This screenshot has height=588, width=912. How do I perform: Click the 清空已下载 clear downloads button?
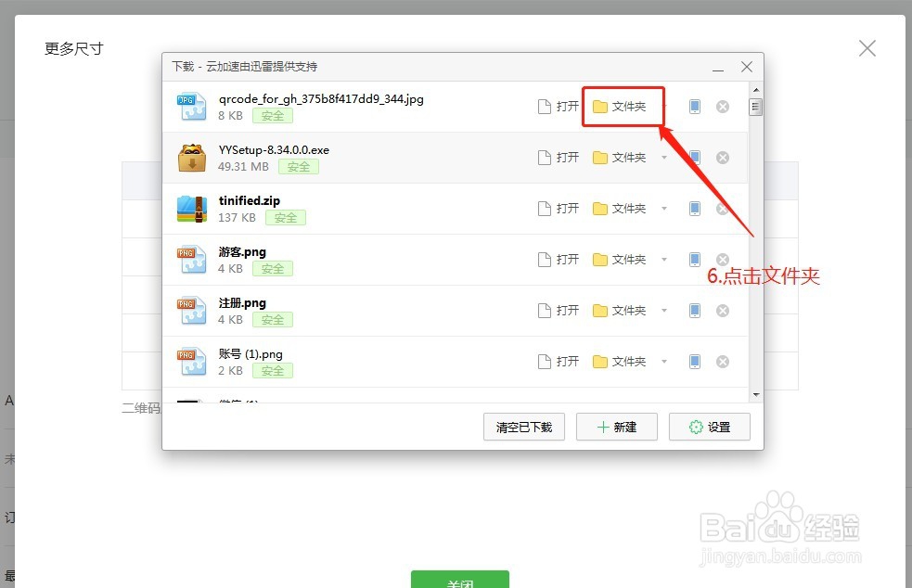(523, 427)
